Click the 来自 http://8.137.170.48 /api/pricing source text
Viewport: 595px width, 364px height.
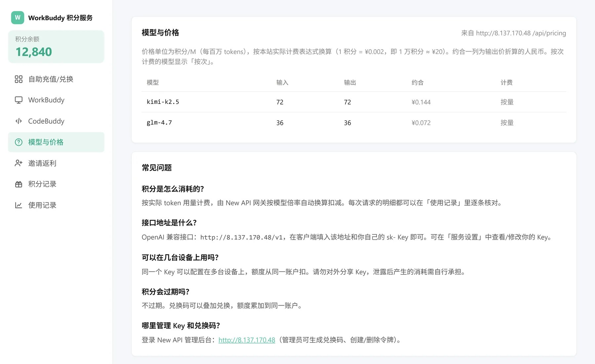[x=514, y=33]
